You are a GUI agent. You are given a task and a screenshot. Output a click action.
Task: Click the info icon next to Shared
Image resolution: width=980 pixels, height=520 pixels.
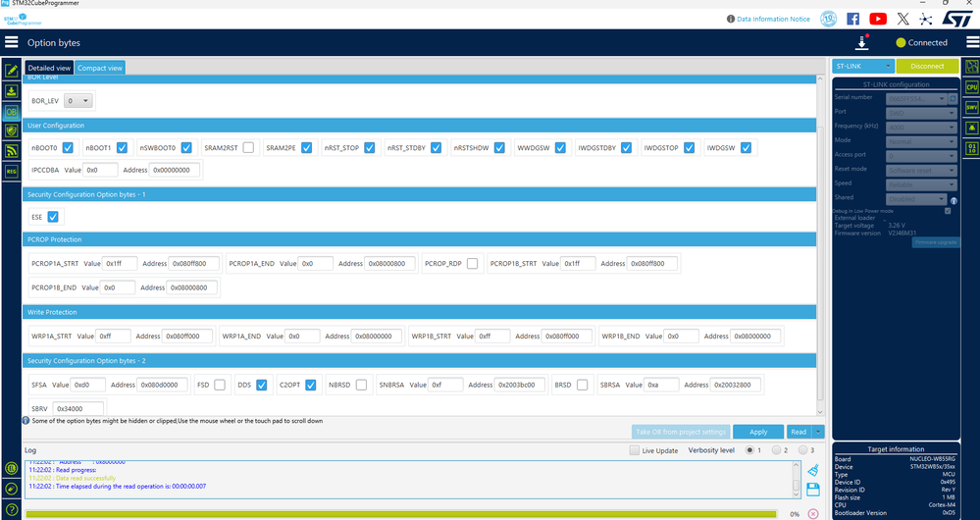click(954, 200)
